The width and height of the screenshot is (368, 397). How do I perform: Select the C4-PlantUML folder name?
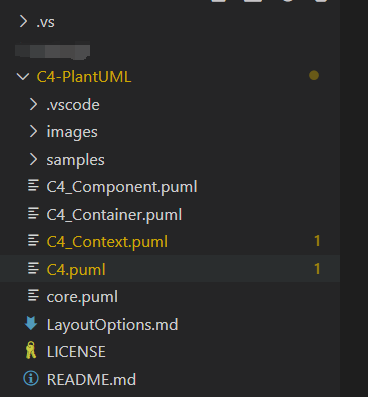[x=84, y=77]
